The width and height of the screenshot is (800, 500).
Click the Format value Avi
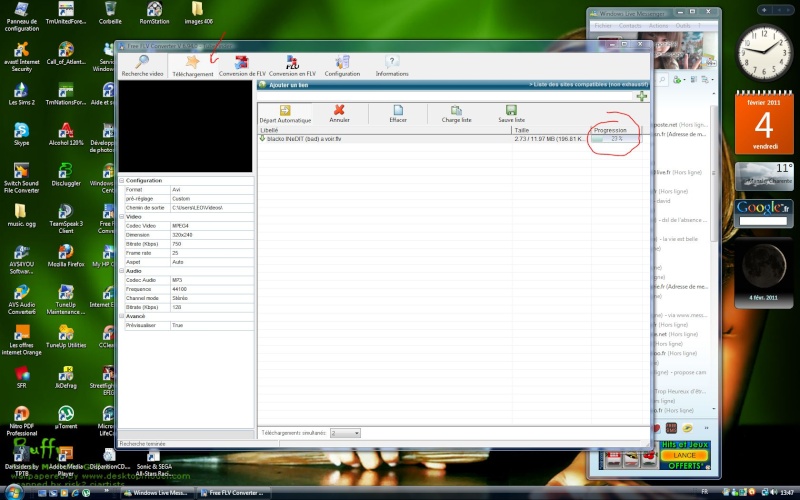coord(212,190)
